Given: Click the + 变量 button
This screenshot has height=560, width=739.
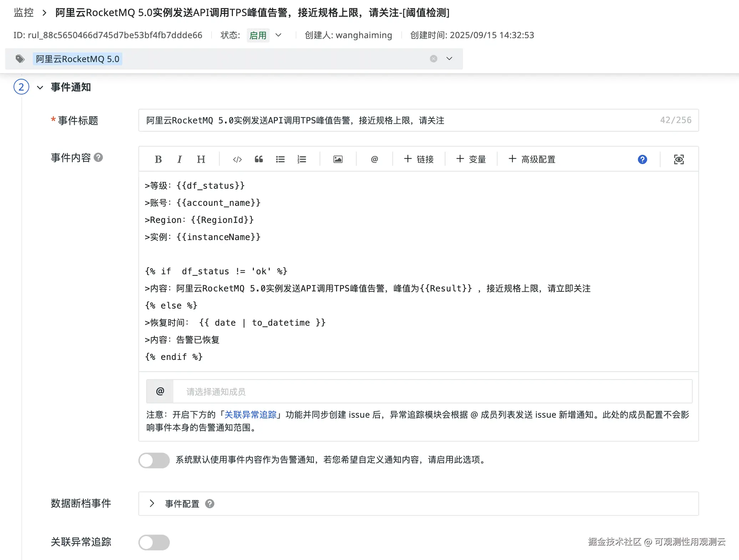Looking at the screenshot, I should (x=471, y=159).
